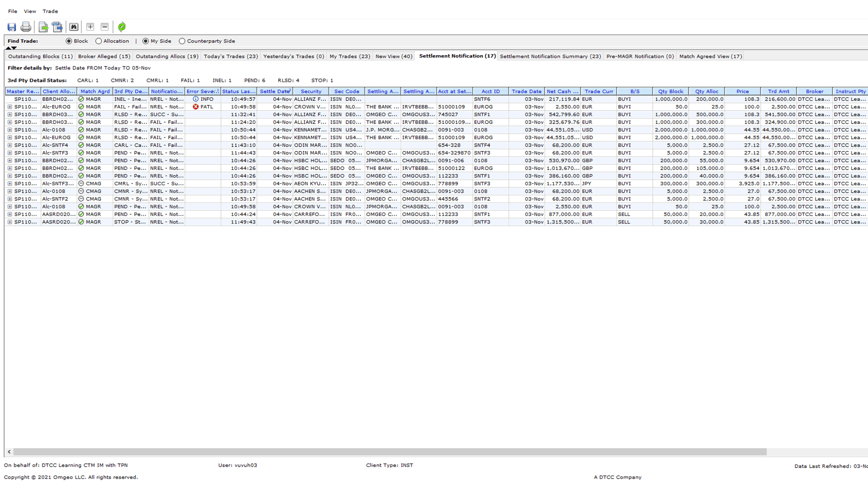Image resolution: width=868 pixels, height=488 pixels.
Task: Click the Remove row icon in toolbar
Action: (x=105, y=27)
